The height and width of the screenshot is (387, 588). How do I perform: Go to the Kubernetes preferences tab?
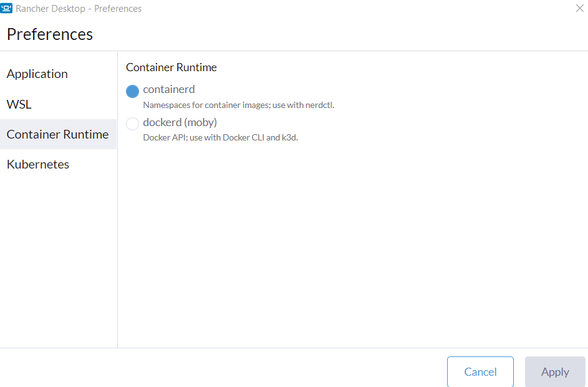pyautogui.click(x=38, y=164)
